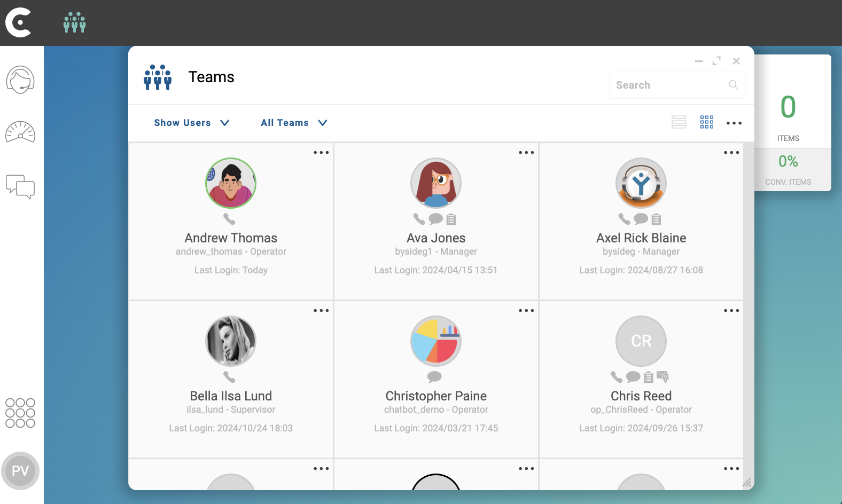
Task: Click the search magnifier icon
Action: point(734,85)
